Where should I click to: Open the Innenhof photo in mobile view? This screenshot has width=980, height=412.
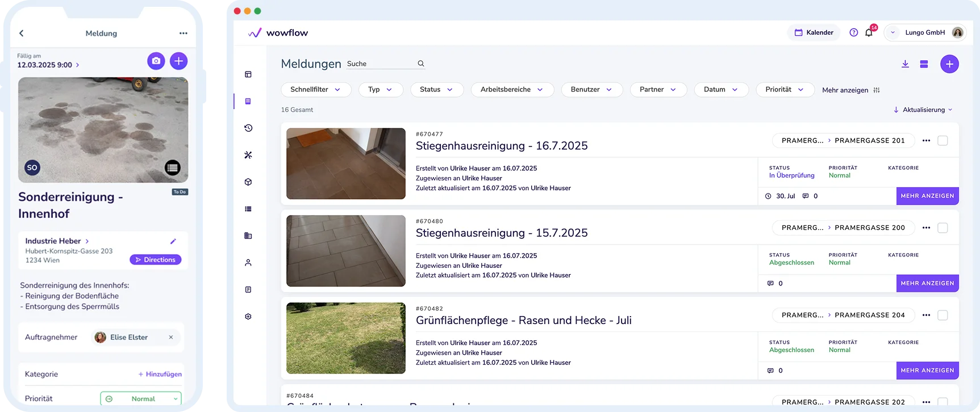(x=103, y=130)
